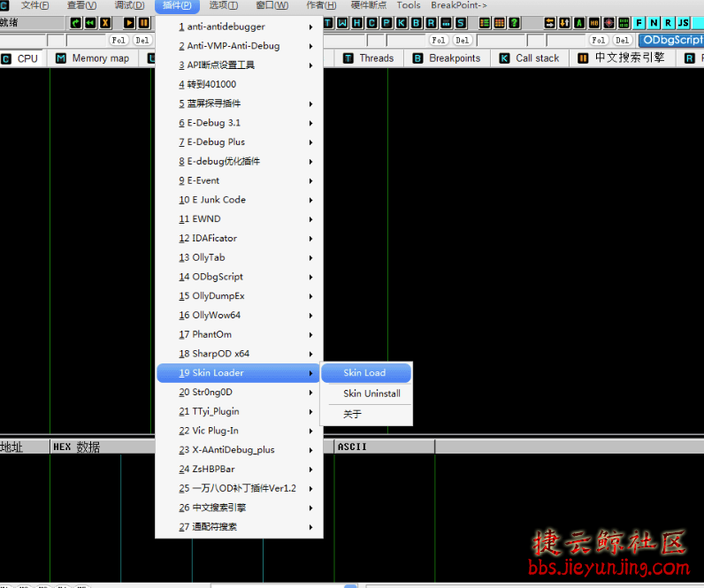
Task: Click the blue ODbgScript button
Action: point(671,41)
